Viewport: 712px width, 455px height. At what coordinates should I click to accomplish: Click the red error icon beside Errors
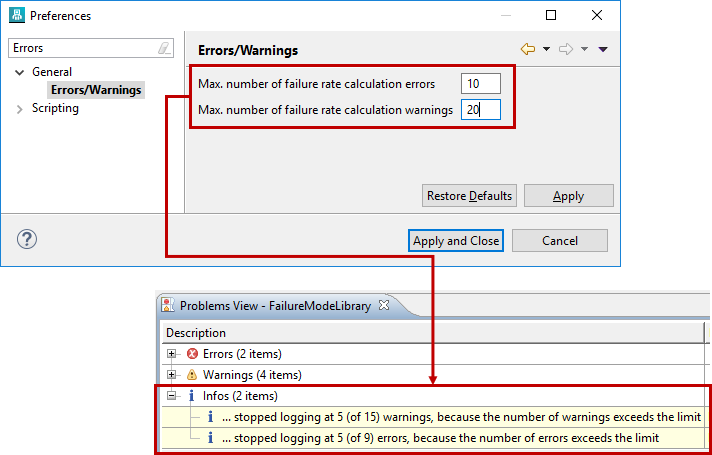(192, 354)
